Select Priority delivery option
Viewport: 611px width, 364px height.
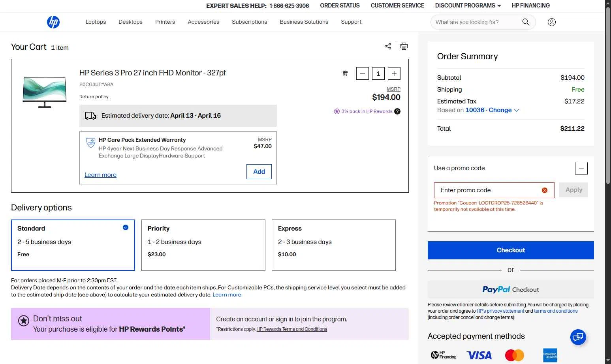tap(203, 245)
